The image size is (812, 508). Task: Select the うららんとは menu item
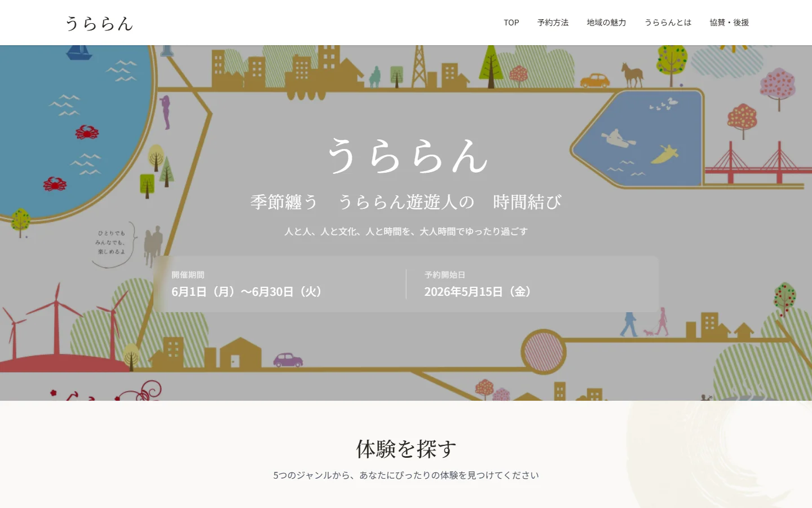[668, 23]
